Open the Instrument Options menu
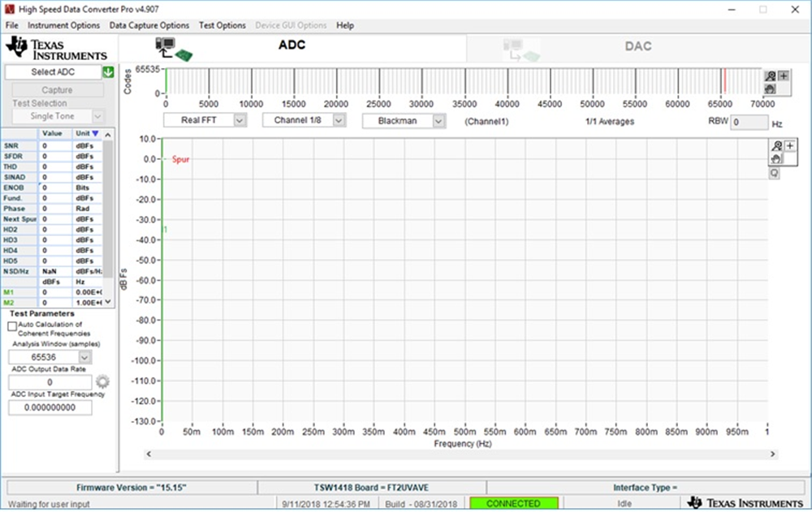 coord(64,25)
